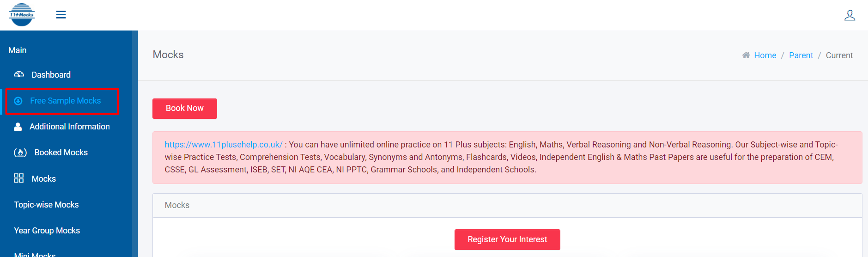Click the Home breadcrumb house icon
Screen dimensions: 868x257
coord(746,55)
